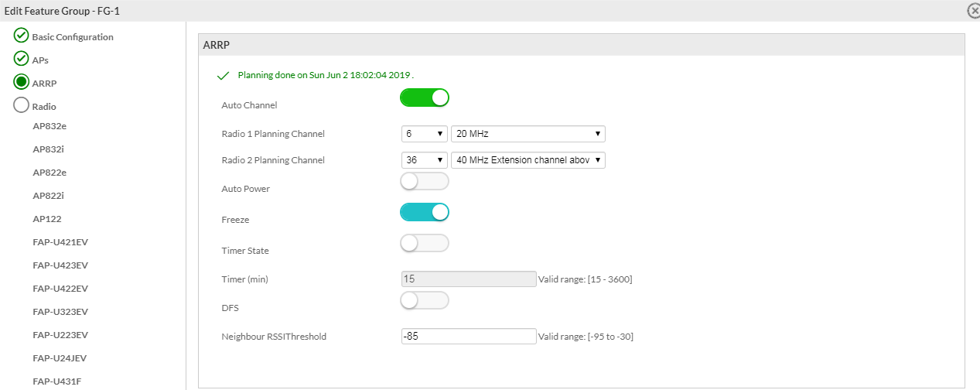Open Radio 2 40 MHz extension channel dropdown
The image size is (980, 390).
tap(528, 160)
